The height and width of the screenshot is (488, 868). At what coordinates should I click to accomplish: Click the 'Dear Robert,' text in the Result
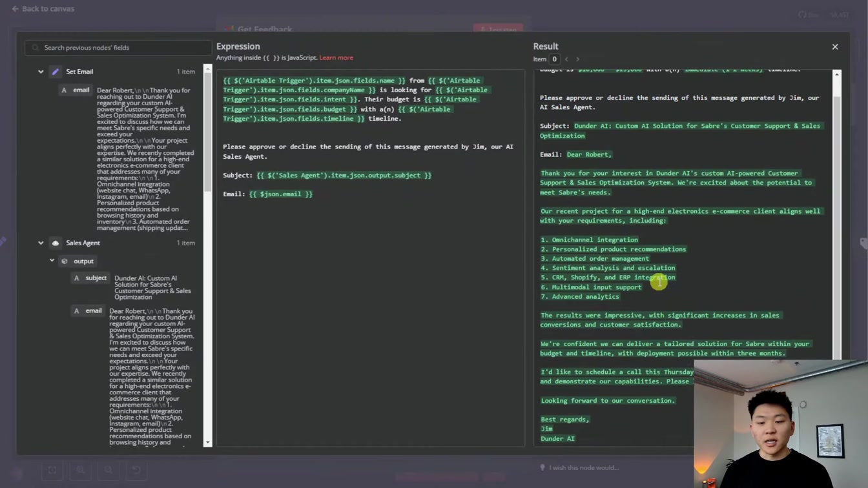pos(589,155)
